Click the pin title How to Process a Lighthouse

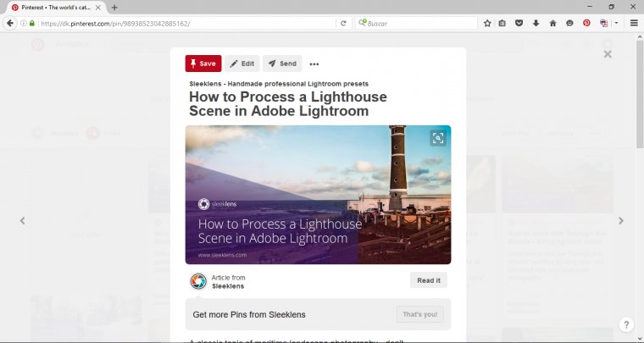pos(288,104)
